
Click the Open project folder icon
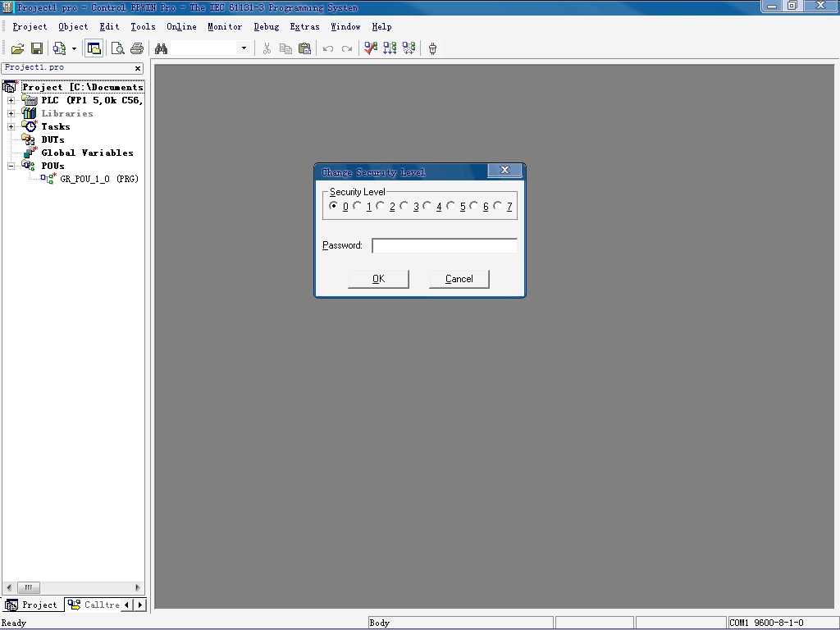coord(16,49)
